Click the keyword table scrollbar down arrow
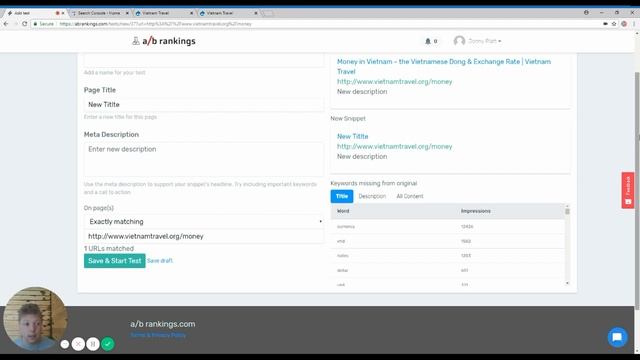 567,283
